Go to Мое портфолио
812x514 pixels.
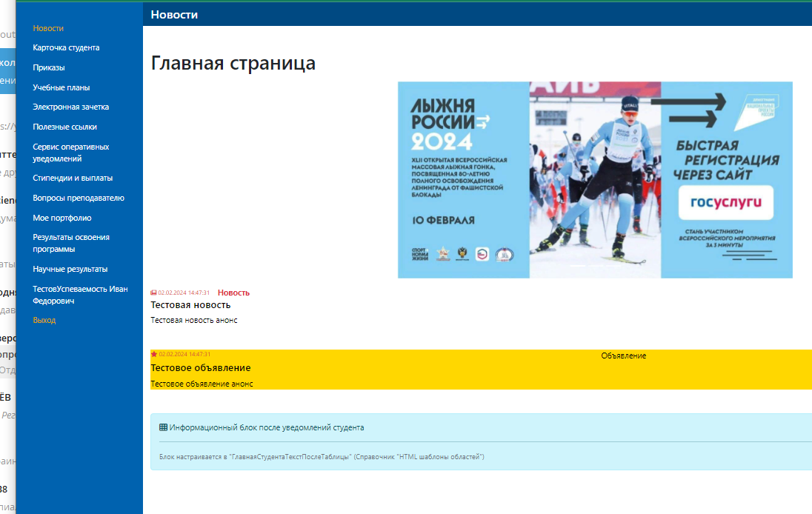tap(62, 218)
